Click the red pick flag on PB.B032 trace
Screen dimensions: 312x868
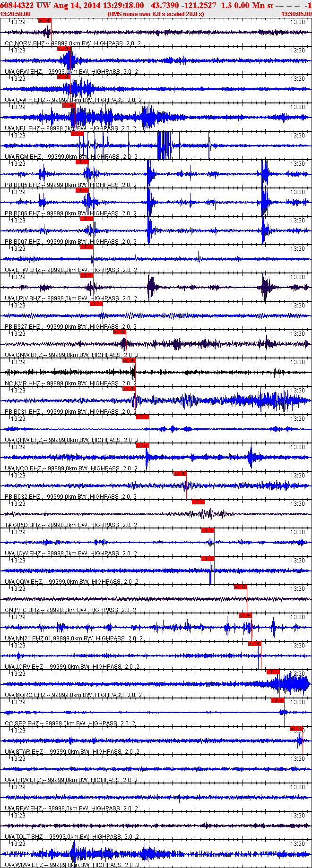click(180, 474)
